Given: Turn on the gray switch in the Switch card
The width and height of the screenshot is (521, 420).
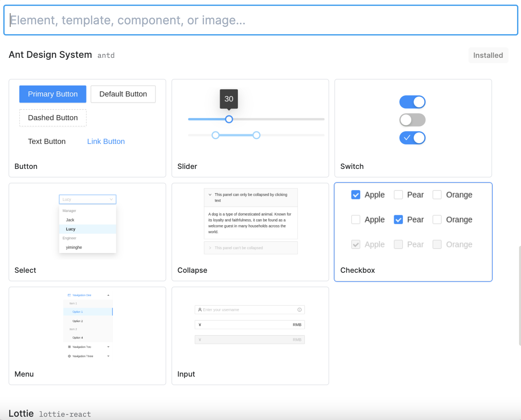Looking at the screenshot, I should click(x=412, y=120).
